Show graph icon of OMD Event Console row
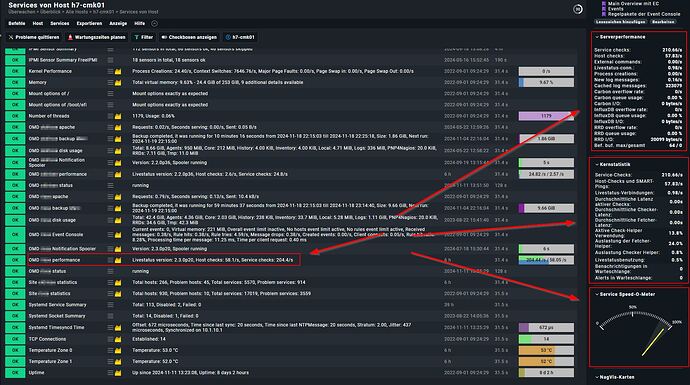 click(118, 235)
